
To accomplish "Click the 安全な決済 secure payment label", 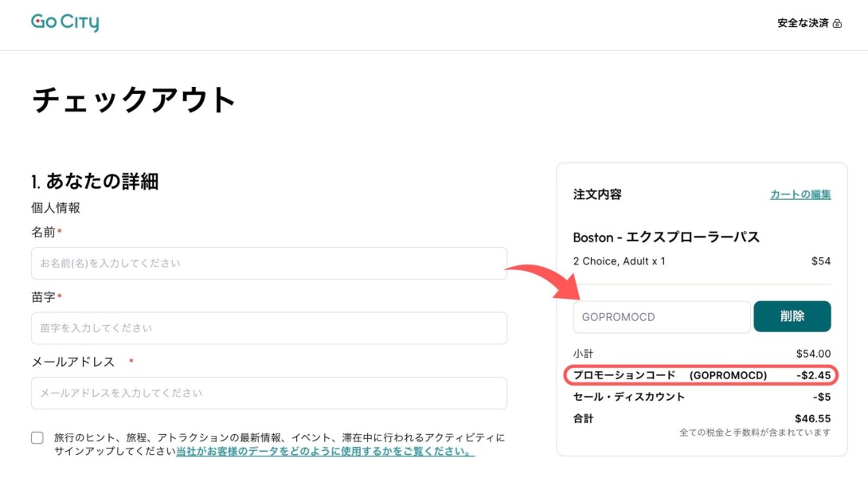I will point(803,23).
